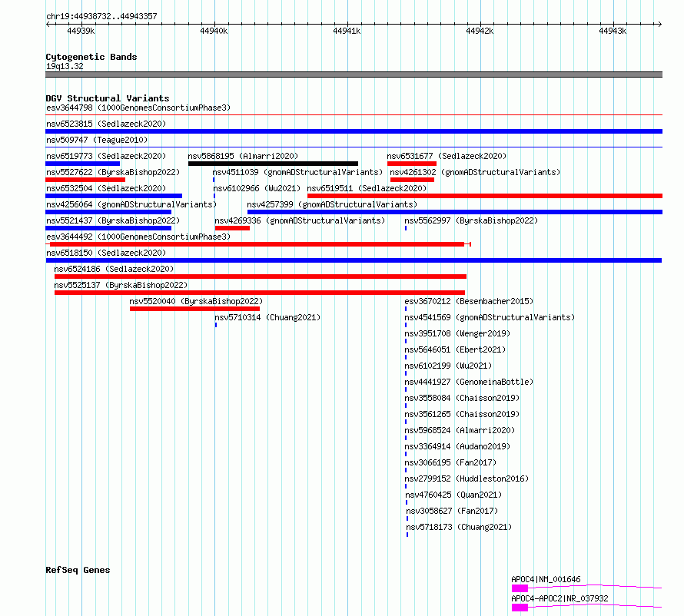The width and height of the screenshot is (684, 616).
Task: Open the APOC4-APOC2|NR_037932 gene label
Action: [559, 598]
